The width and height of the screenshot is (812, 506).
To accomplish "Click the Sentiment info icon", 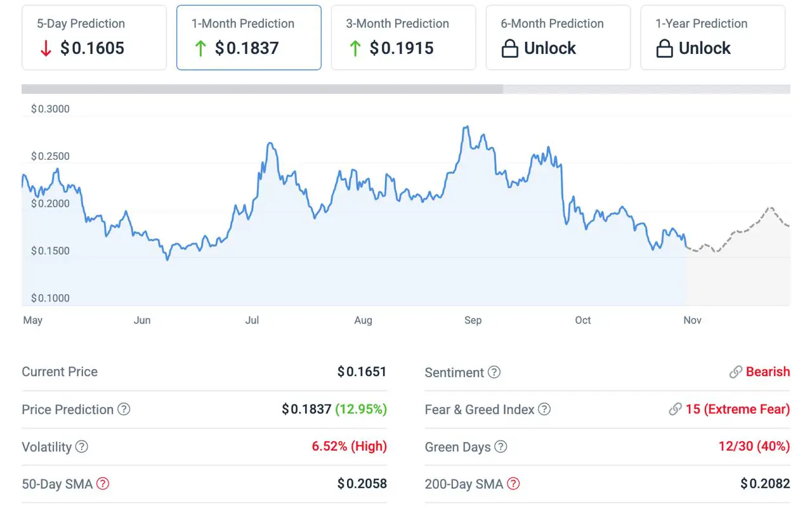I will click(x=494, y=372).
